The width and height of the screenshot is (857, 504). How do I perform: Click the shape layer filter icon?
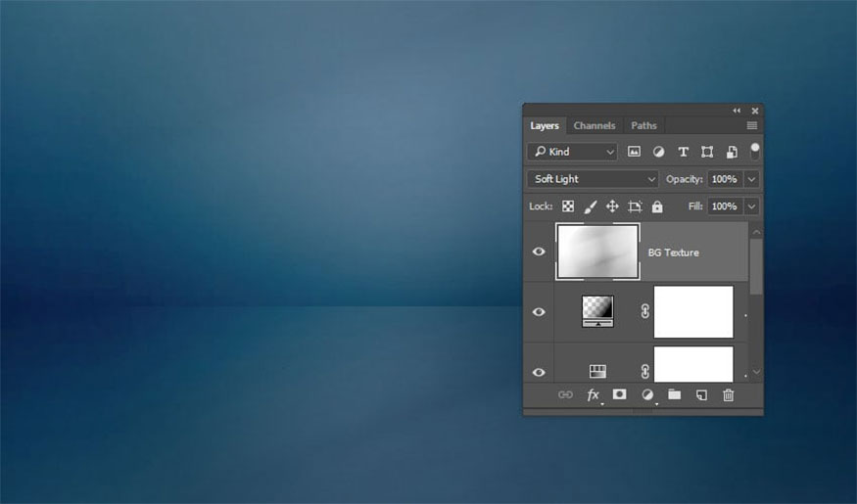click(x=707, y=152)
